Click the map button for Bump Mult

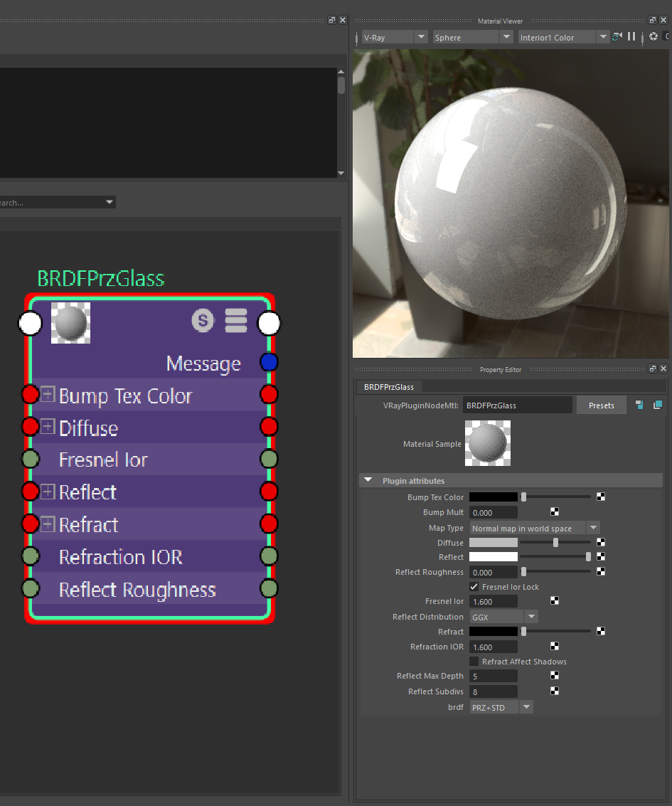click(x=555, y=512)
